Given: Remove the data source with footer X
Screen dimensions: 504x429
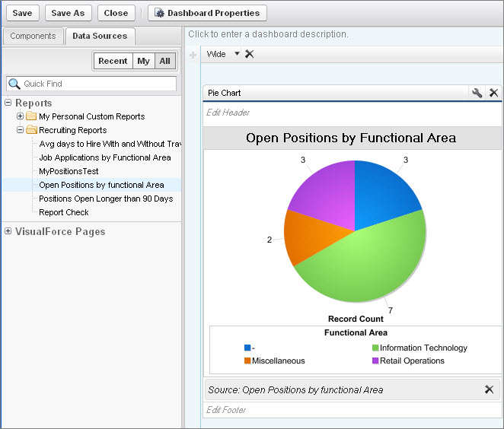Looking at the screenshot, I should (490, 389).
